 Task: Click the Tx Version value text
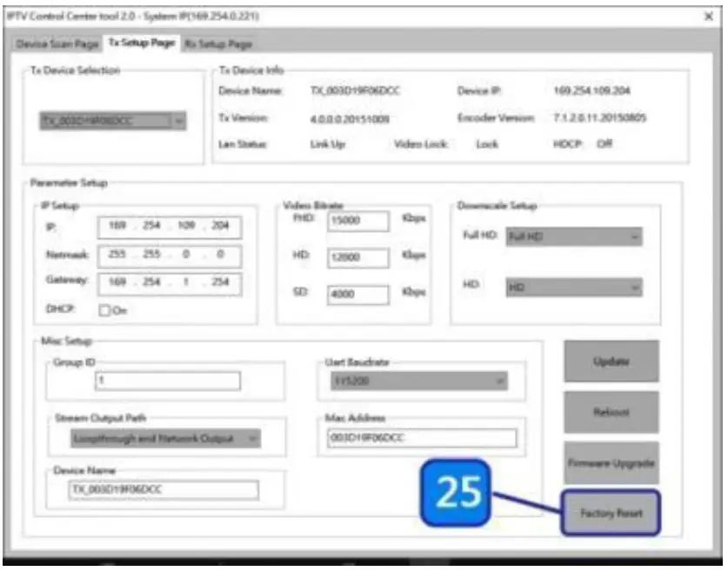(x=350, y=119)
